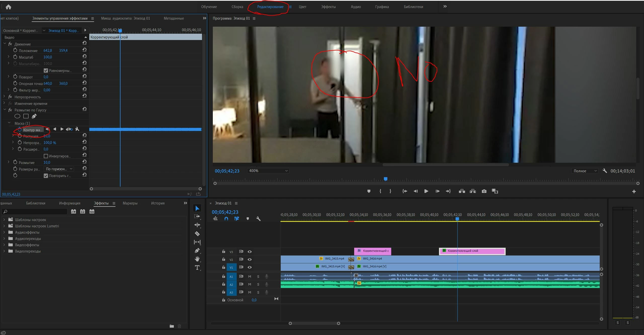Screen dimensions: 644x335
Task: Click the blue Размытие value 10,0
Action: coord(47,162)
